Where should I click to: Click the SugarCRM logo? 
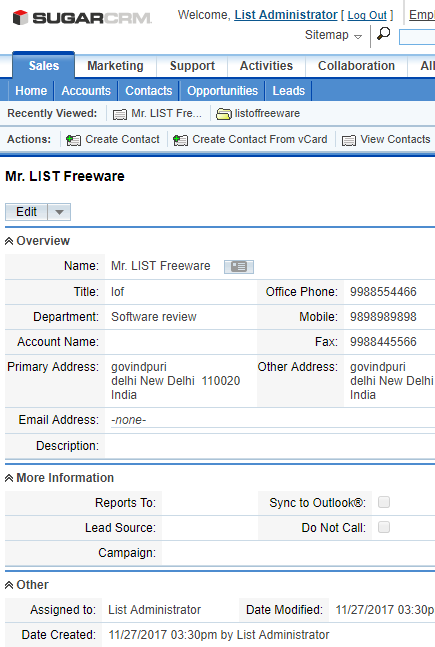click(x=82, y=18)
